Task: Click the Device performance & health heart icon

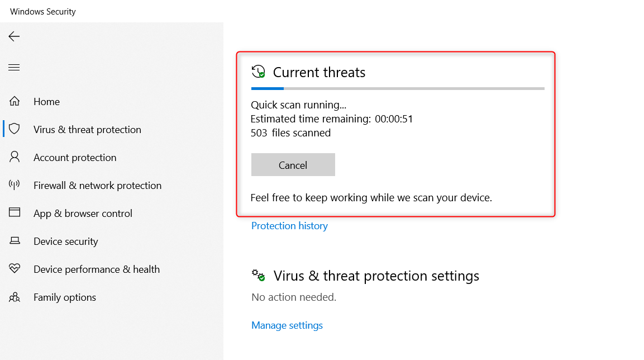Action: pos(14,269)
